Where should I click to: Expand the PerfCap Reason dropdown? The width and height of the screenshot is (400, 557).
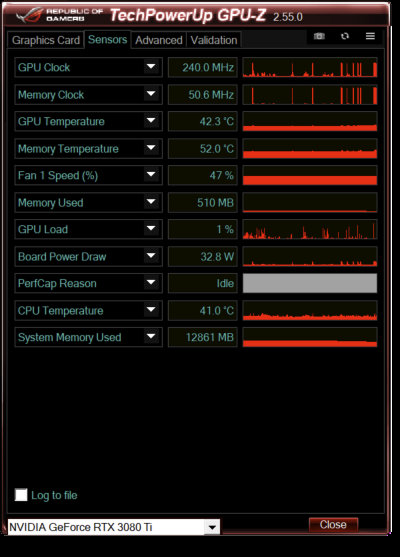click(151, 283)
